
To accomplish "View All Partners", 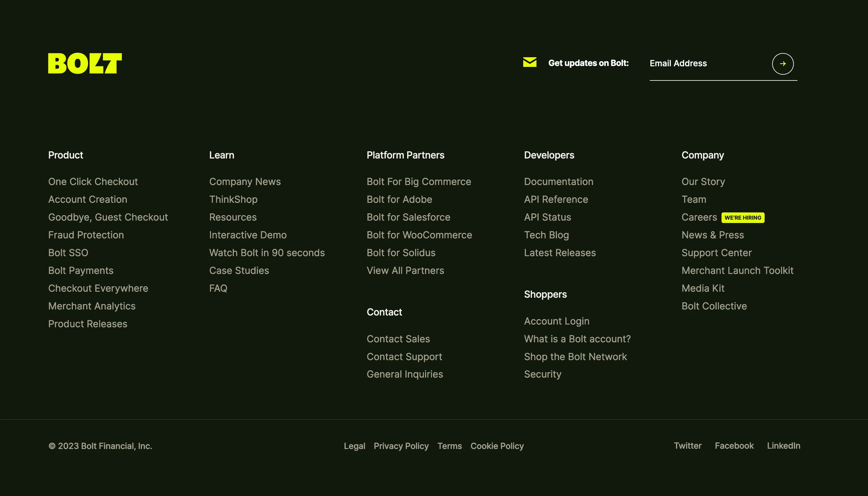I will 405,270.
